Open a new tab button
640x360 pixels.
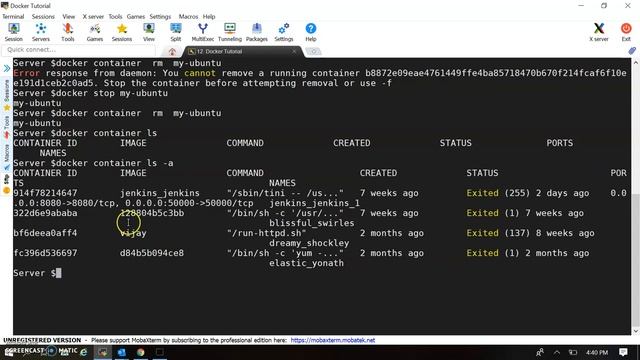click(x=313, y=51)
